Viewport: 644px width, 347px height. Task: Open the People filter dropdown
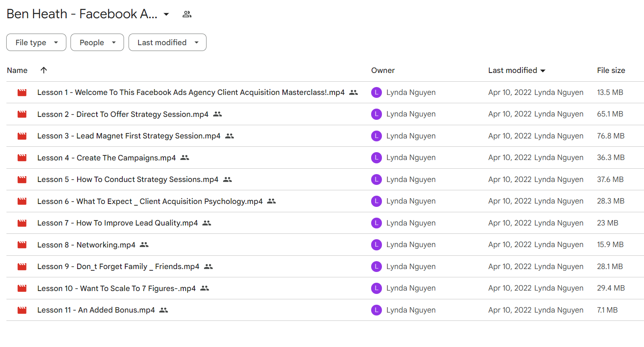(x=97, y=42)
